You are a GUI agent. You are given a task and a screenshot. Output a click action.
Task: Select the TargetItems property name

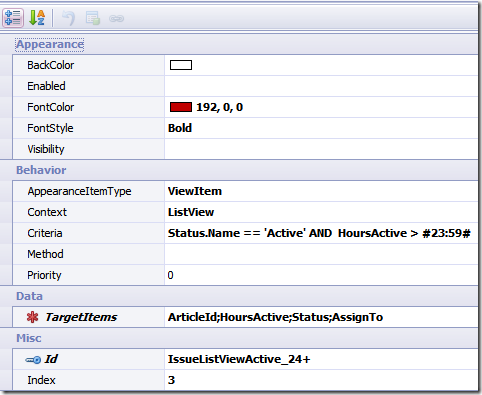[x=81, y=317]
